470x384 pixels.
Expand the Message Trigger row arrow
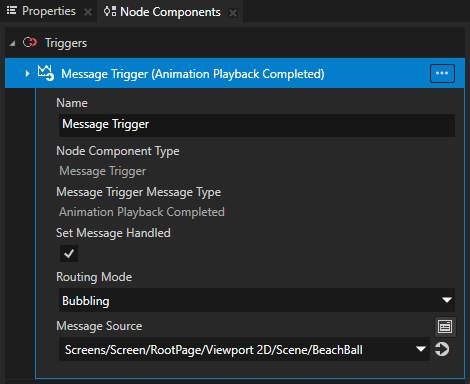[x=27, y=73]
